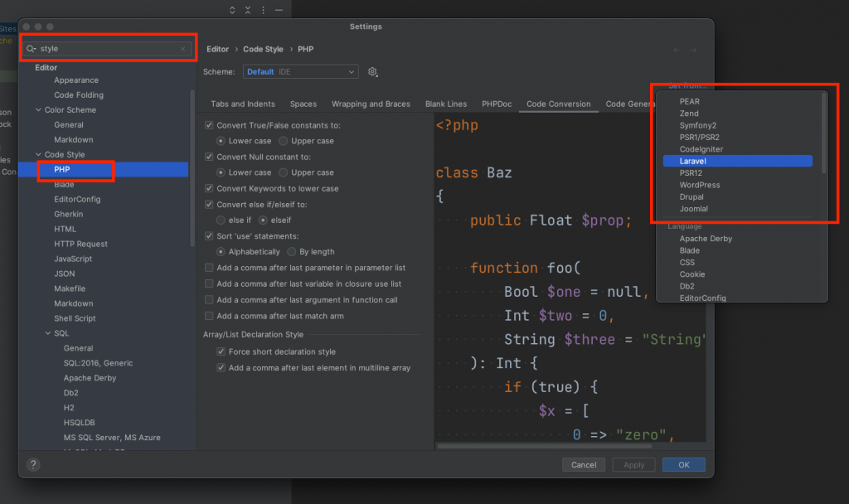Clear the search field with the X icon
Viewport: 849px width, 504px height.
(183, 49)
